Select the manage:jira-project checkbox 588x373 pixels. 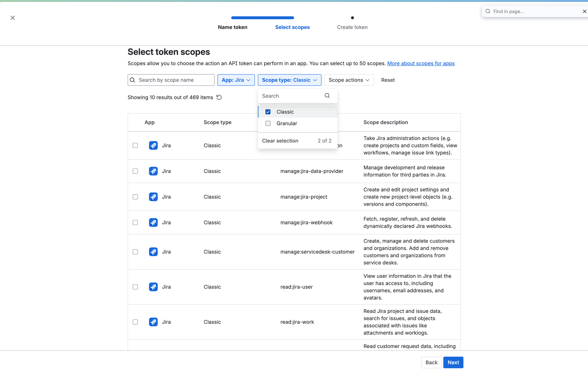tap(135, 197)
